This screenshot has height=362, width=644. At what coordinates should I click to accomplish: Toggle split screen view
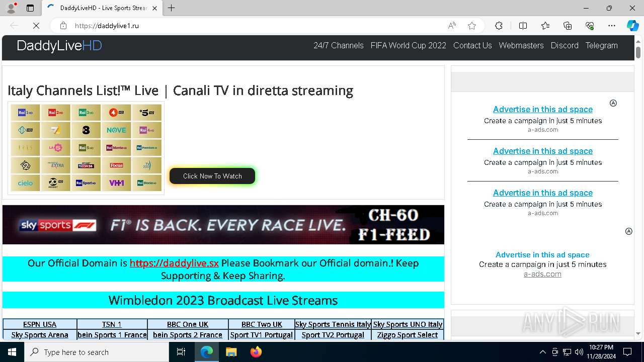[523, 26]
